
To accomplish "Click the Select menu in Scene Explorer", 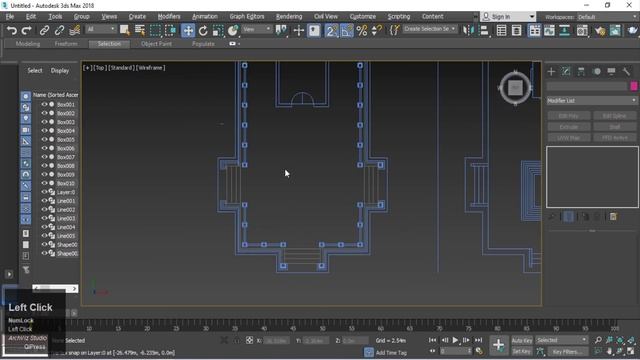I will [x=35, y=71].
